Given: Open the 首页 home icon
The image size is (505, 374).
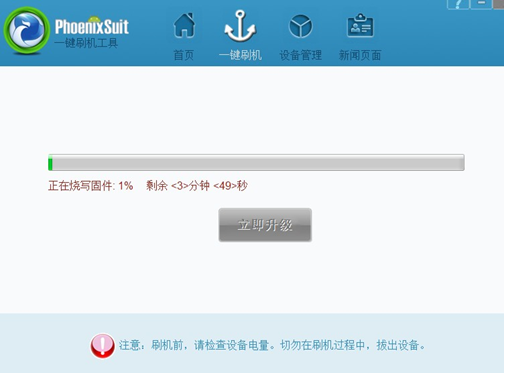Looking at the screenshot, I should click(x=184, y=25).
